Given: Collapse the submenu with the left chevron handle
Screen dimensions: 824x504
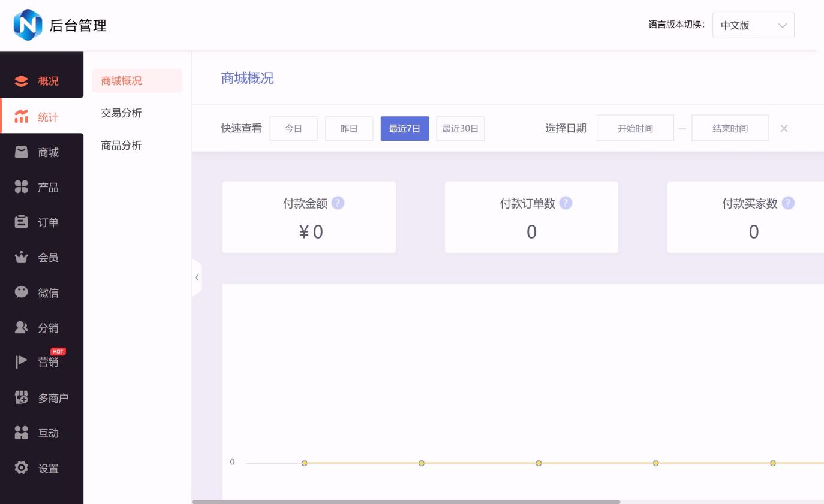Looking at the screenshot, I should (x=196, y=277).
